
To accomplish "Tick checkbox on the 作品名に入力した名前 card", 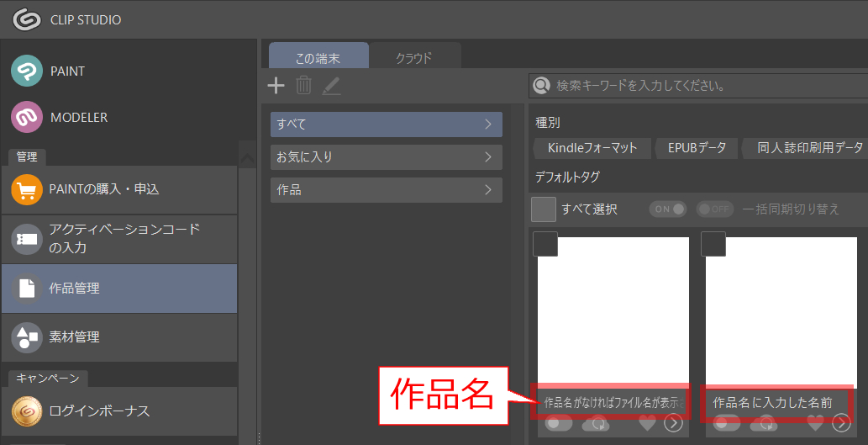I will (713, 244).
